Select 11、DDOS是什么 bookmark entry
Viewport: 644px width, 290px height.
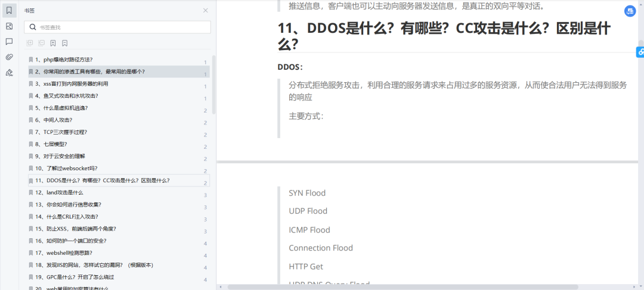(x=119, y=180)
